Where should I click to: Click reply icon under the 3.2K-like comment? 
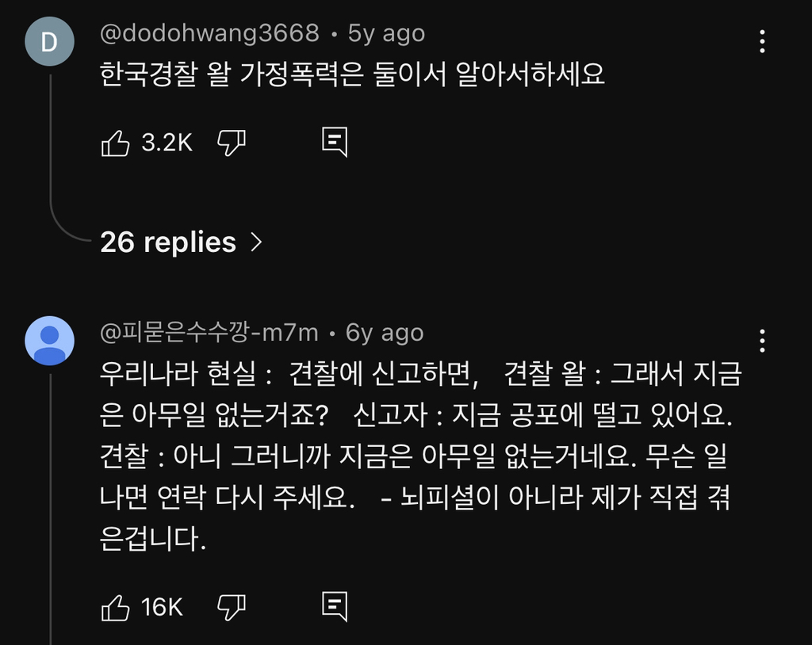(334, 142)
